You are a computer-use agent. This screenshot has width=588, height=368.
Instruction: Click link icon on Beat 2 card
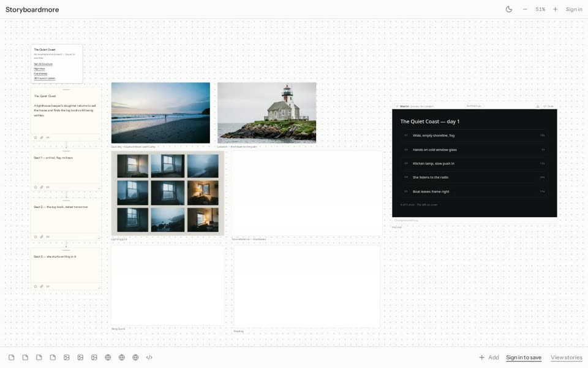coord(48,237)
